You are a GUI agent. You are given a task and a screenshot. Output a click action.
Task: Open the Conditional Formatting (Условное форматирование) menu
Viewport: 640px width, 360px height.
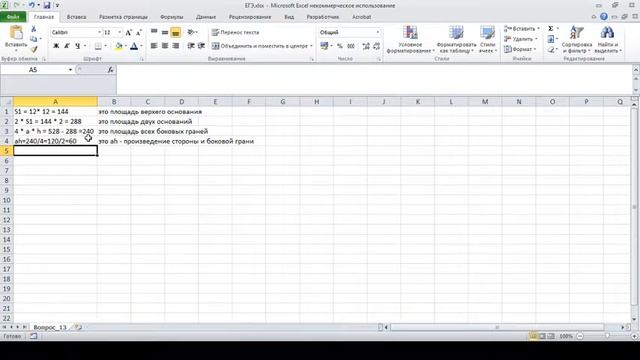[x=410, y=39]
